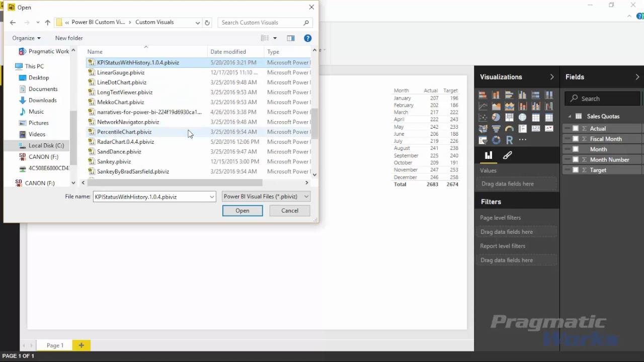Image resolution: width=644 pixels, height=362 pixels.
Task: Select the R script visual
Action: tap(509, 140)
